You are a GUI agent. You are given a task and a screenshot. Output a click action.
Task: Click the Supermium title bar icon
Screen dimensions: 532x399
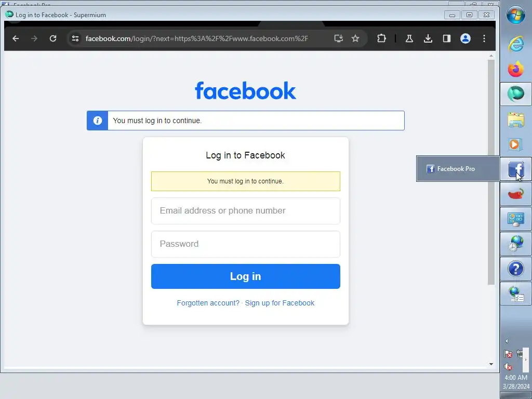coord(9,14)
